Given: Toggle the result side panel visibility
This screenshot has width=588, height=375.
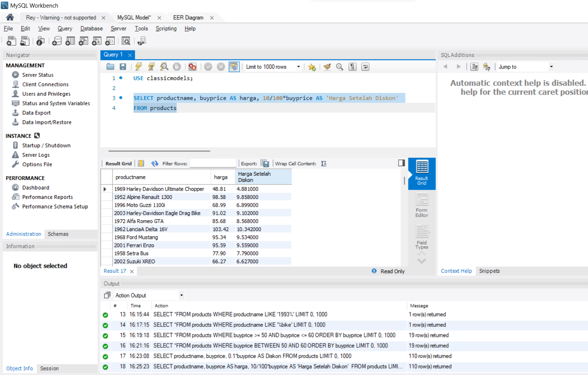Looking at the screenshot, I should (402, 163).
